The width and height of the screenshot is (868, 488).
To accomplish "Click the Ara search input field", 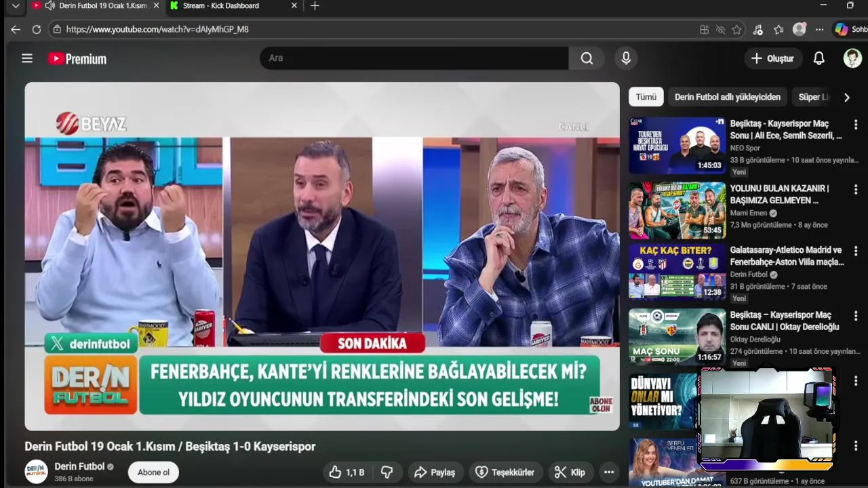I will coord(414,58).
